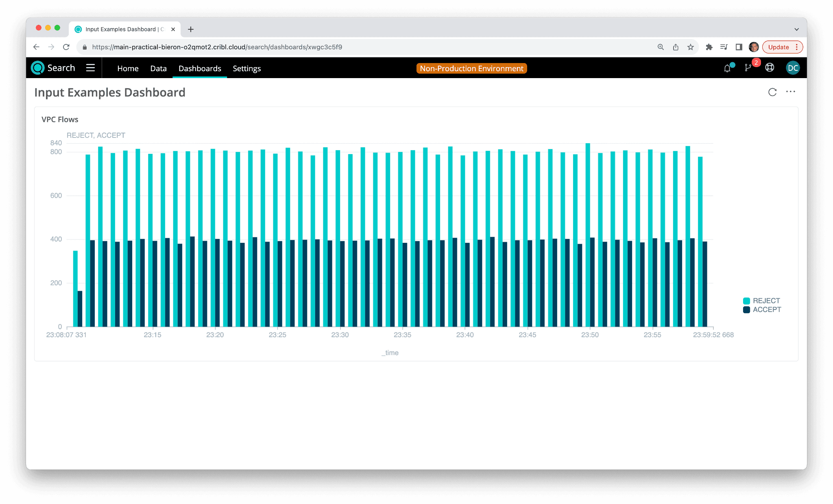833x504 pixels.
Task: Open the help lifebuoy icon
Action: click(x=770, y=68)
